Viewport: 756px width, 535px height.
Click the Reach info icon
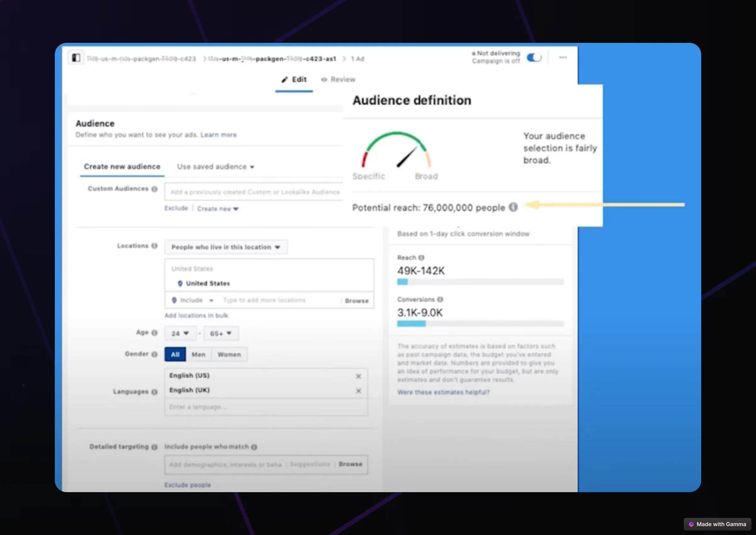coord(421,258)
